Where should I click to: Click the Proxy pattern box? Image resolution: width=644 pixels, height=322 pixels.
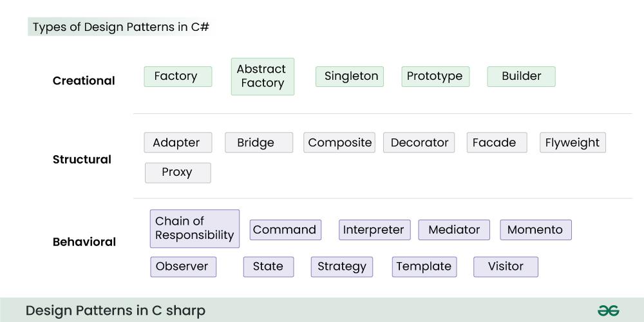[178, 173]
